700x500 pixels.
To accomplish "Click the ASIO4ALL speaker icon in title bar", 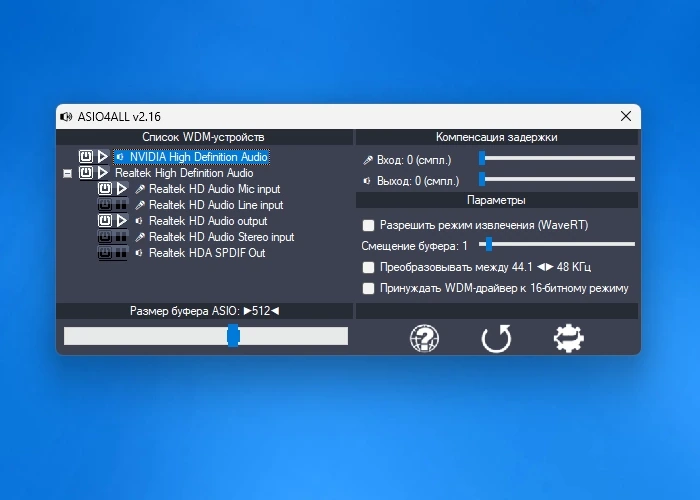I will (x=66, y=117).
